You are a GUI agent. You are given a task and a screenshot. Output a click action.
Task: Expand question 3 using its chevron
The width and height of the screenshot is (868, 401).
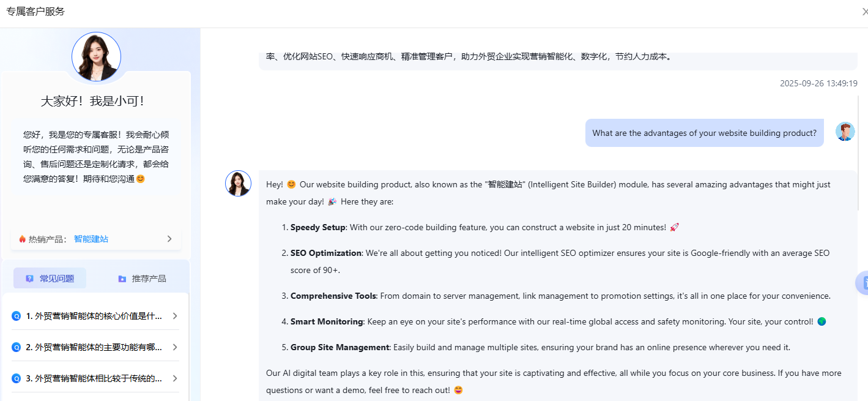pyautogui.click(x=174, y=378)
